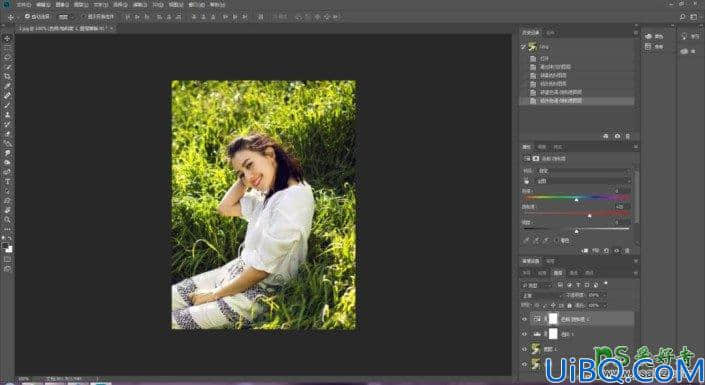This screenshot has height=385, width=705.
Task: Open the Hue/Saturation preset dropdown
Action: click(x=584, y=171)
